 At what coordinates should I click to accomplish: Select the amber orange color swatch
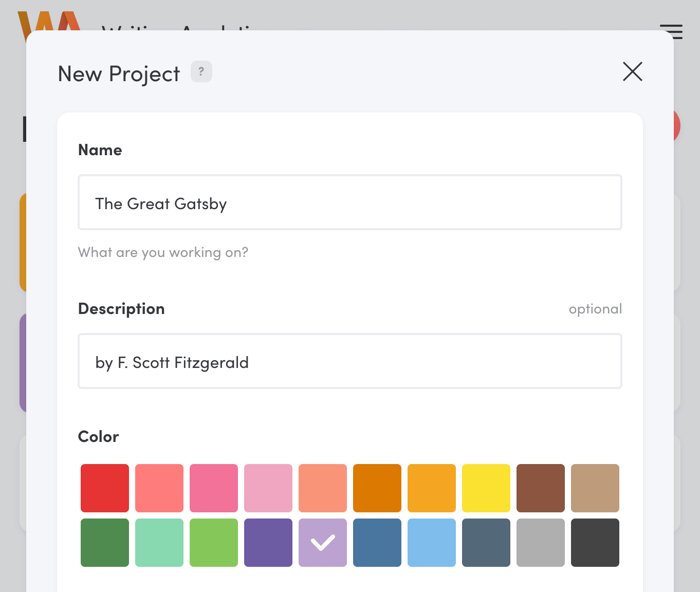(432, 488)
